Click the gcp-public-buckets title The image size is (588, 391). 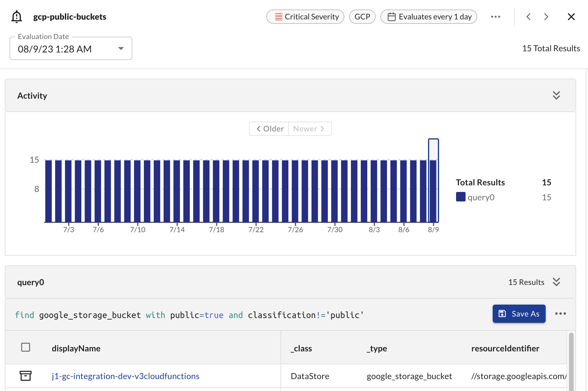(70, 17)
